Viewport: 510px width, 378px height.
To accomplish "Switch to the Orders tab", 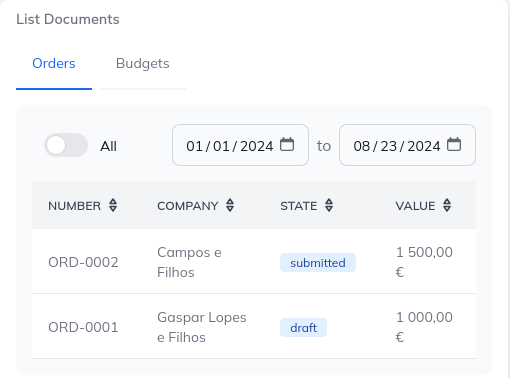I will [54, 63].
